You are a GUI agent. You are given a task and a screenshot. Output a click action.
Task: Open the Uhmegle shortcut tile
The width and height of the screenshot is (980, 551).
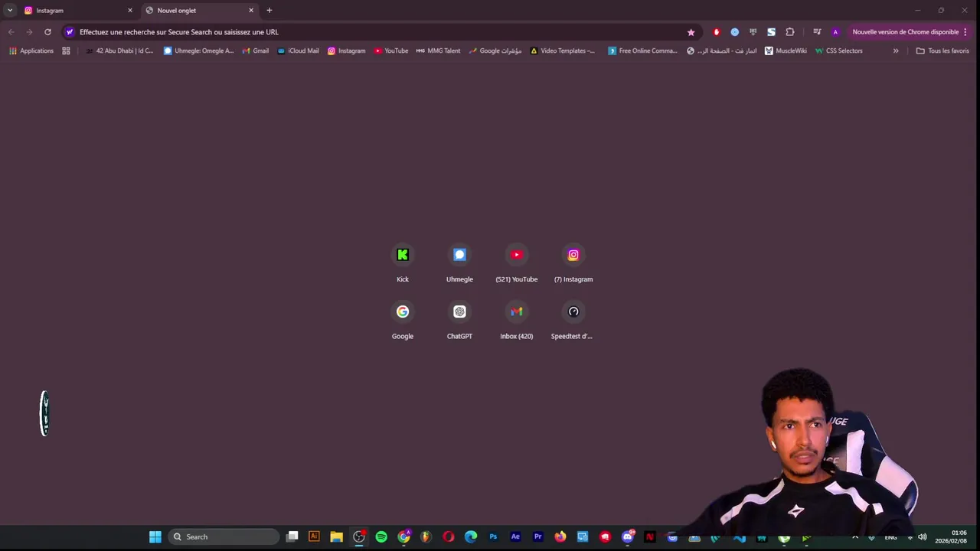point(459,264)
